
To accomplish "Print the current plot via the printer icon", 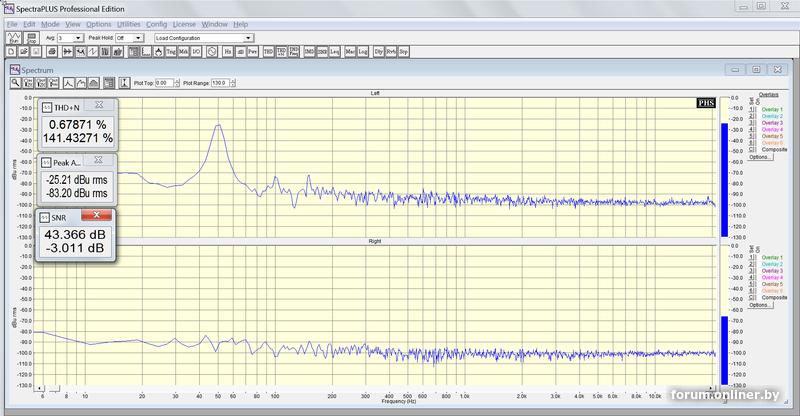I will click(52, 52).
